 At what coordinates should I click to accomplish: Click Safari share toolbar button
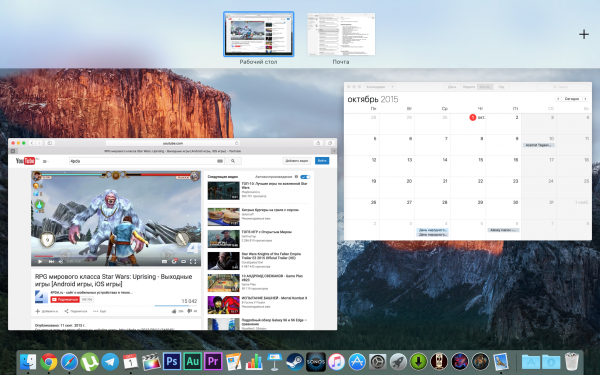click(x=318, y=143)
